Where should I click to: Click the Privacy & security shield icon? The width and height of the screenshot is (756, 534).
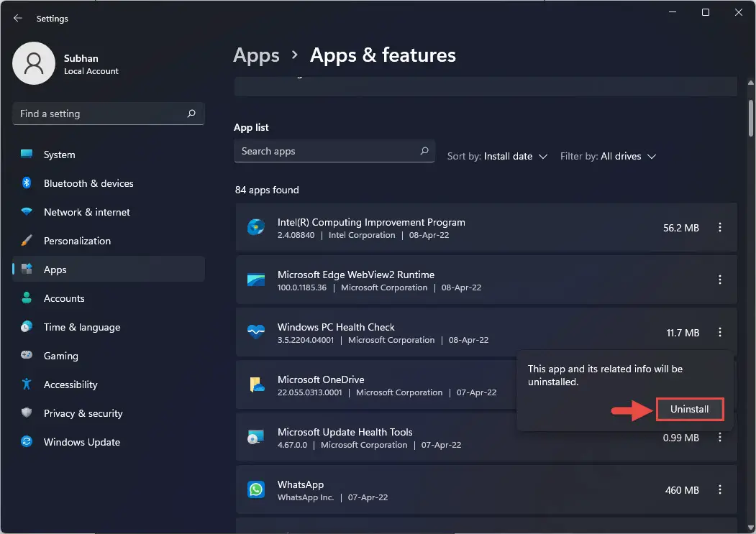(x=27, y=413)
